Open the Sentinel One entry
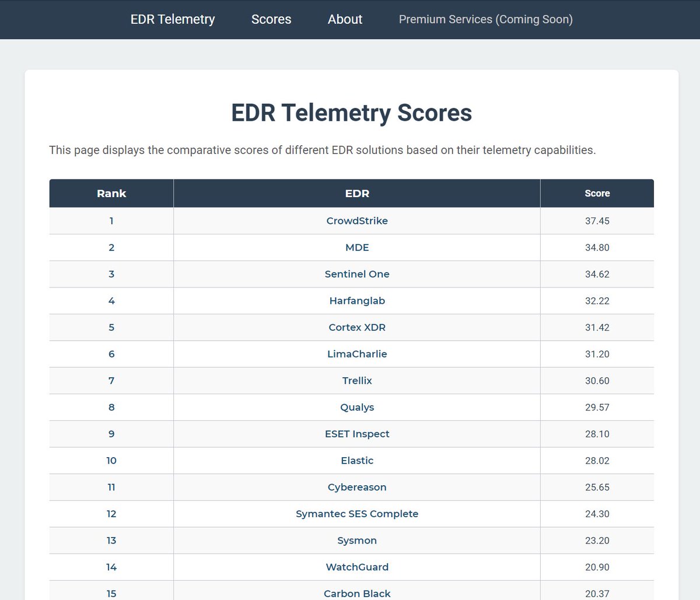Image resolution: width=700 pixels, height=600 pixels. tap(357, 274)
